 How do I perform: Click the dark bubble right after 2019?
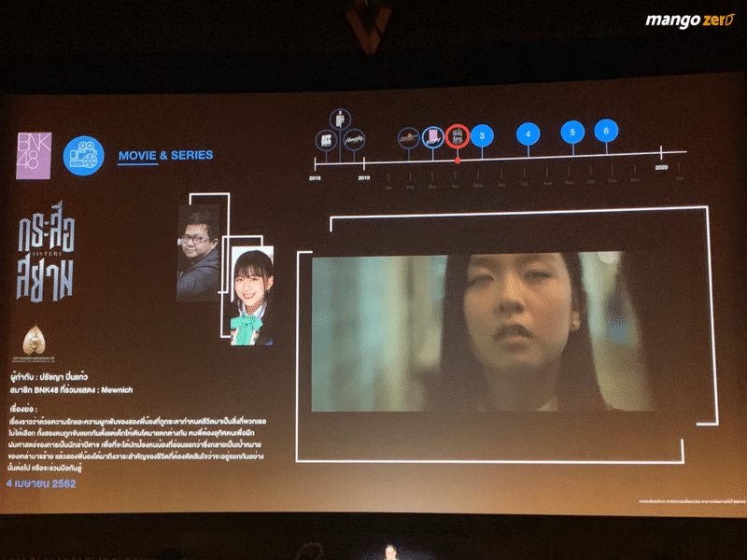pyautogui.click(x=409, y=138)
